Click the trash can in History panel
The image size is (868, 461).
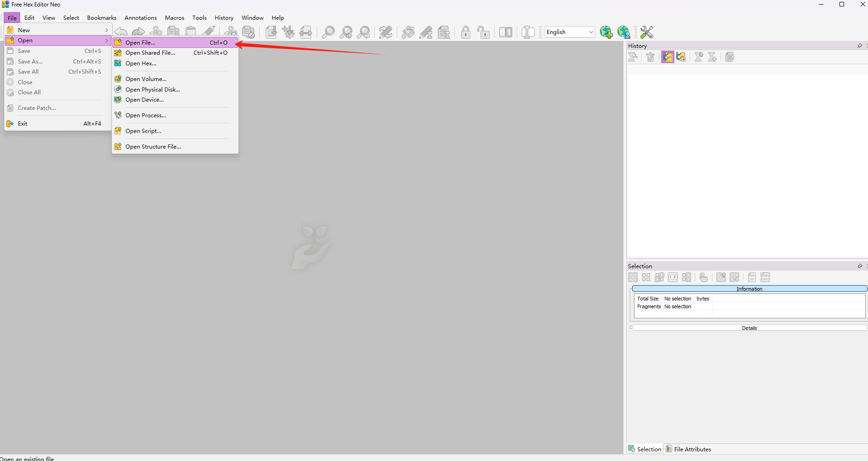(650, 57)
